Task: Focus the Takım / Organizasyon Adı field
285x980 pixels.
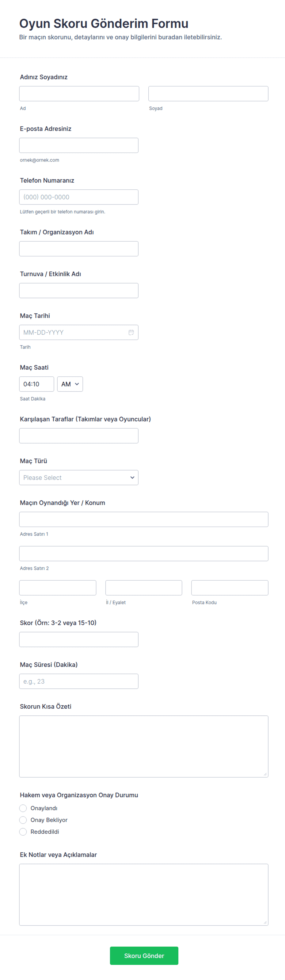Action: tap(79, 249)
